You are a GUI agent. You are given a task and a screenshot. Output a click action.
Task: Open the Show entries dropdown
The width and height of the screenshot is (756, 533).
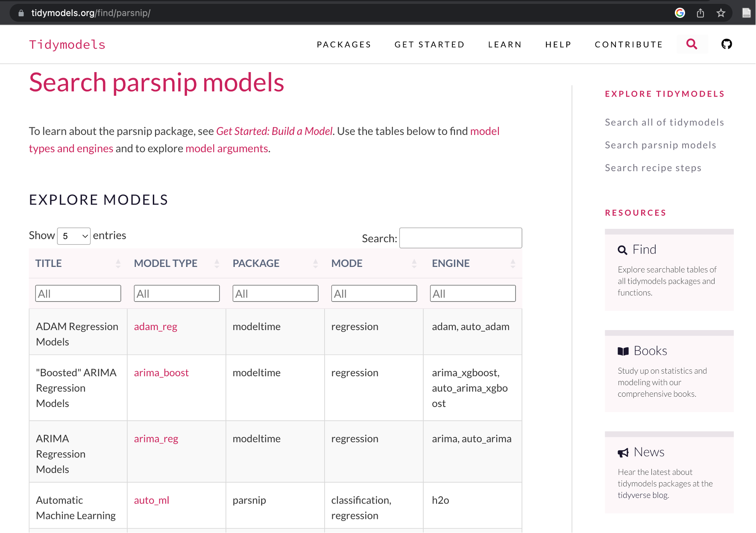click(x=74, y=236)
